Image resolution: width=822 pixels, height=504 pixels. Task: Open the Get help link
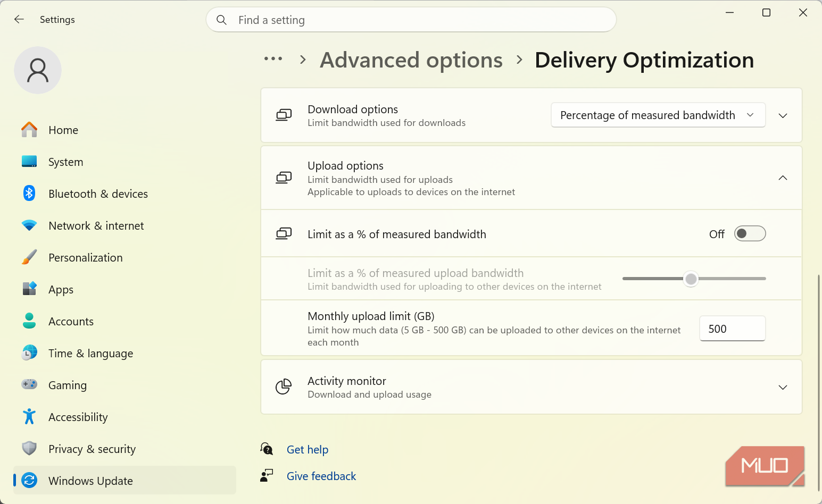coord(308,450)
